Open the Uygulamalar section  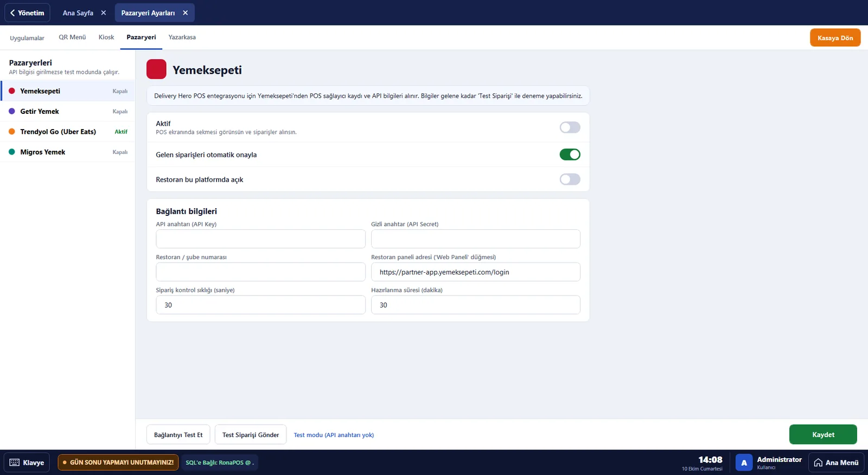27,38
